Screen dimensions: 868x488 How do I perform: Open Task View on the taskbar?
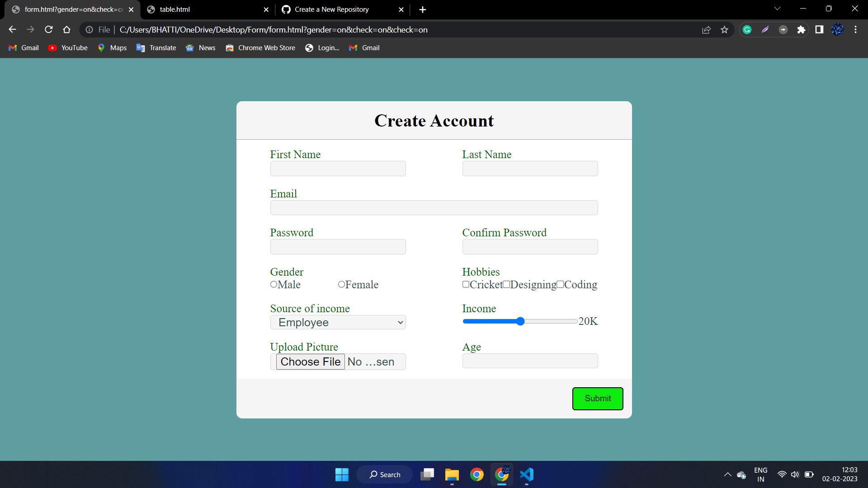(x=427, y=474)
